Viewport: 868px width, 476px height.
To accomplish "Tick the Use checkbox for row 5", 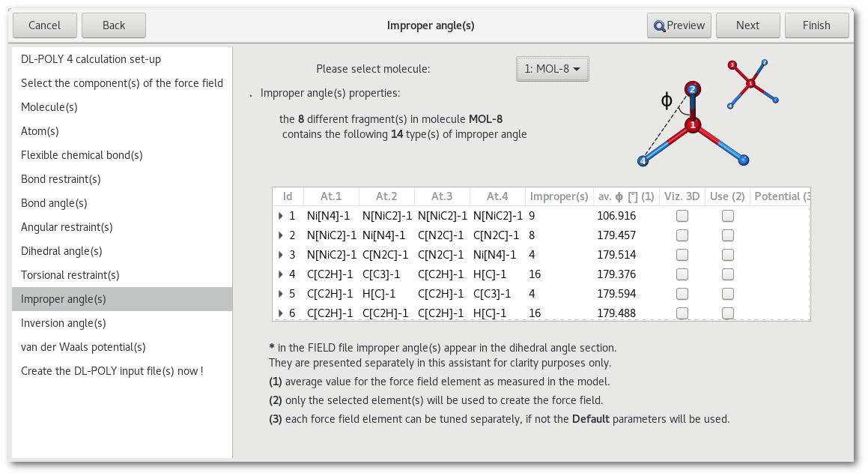I will (x=727, y=294).
